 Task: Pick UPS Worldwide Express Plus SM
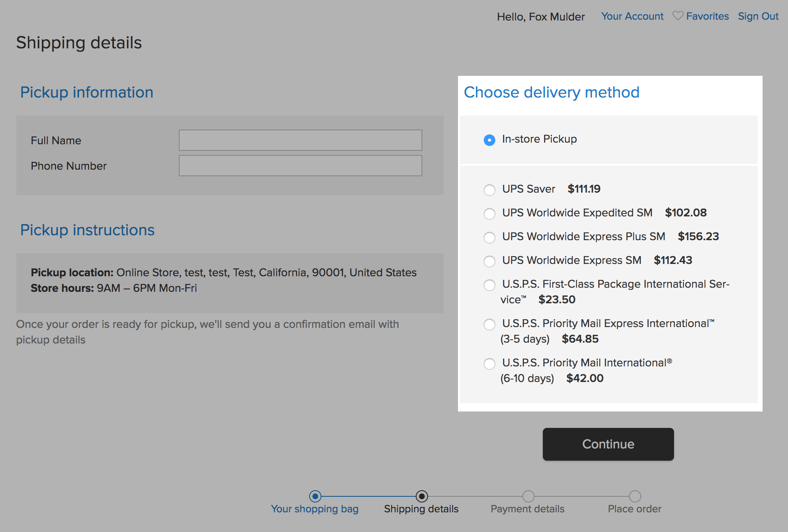pos(489,237)
